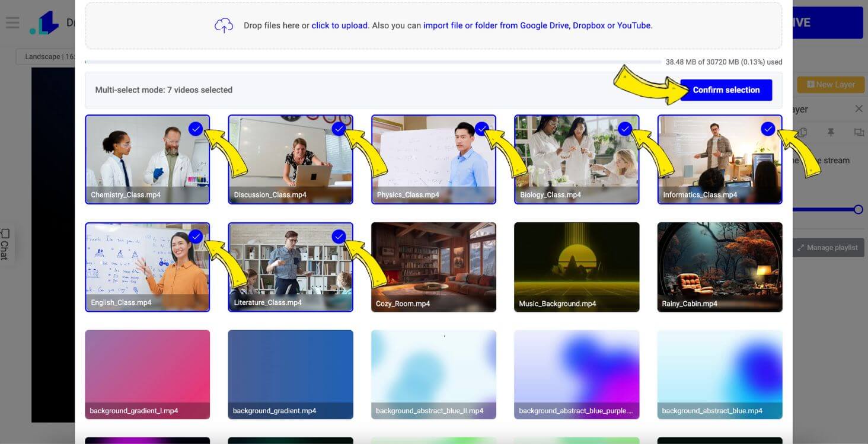Click the pin layer icon

(x=831, y=133)
